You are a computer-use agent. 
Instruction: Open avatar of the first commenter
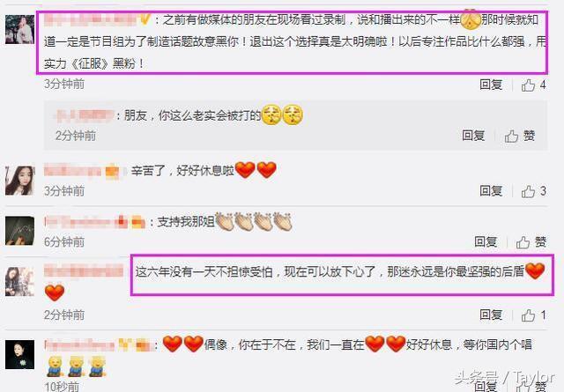pos(19,29)
